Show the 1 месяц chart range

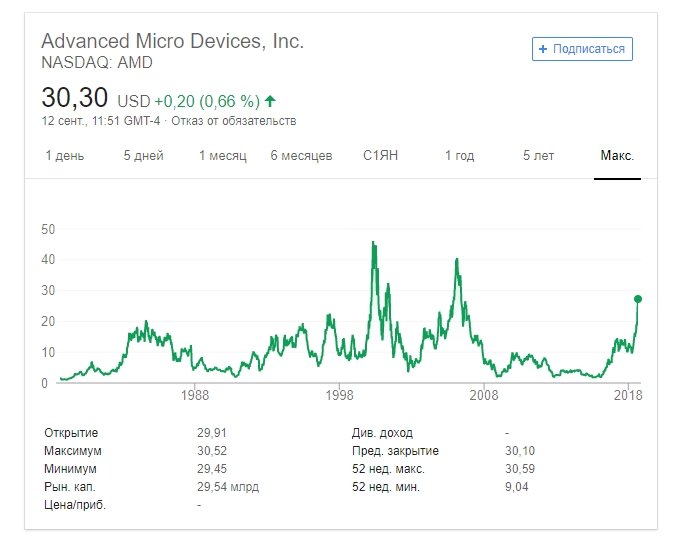tap(222, 156)
